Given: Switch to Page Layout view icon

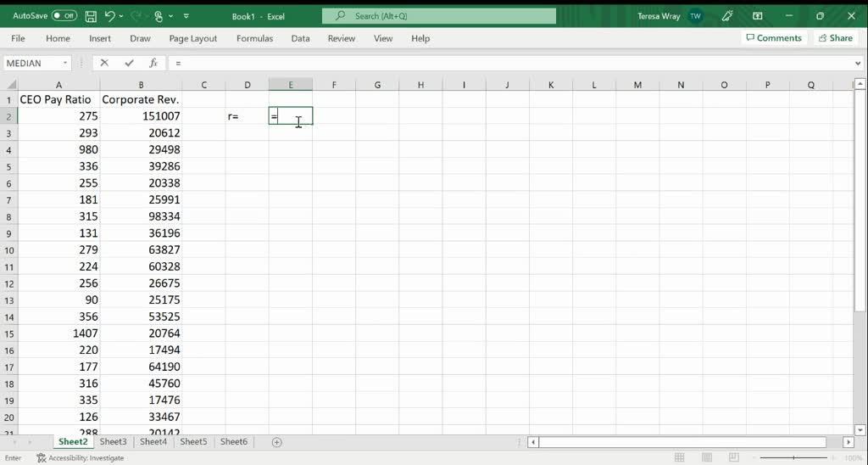Looking at the screenshot, I should click(x=706, y=458).
